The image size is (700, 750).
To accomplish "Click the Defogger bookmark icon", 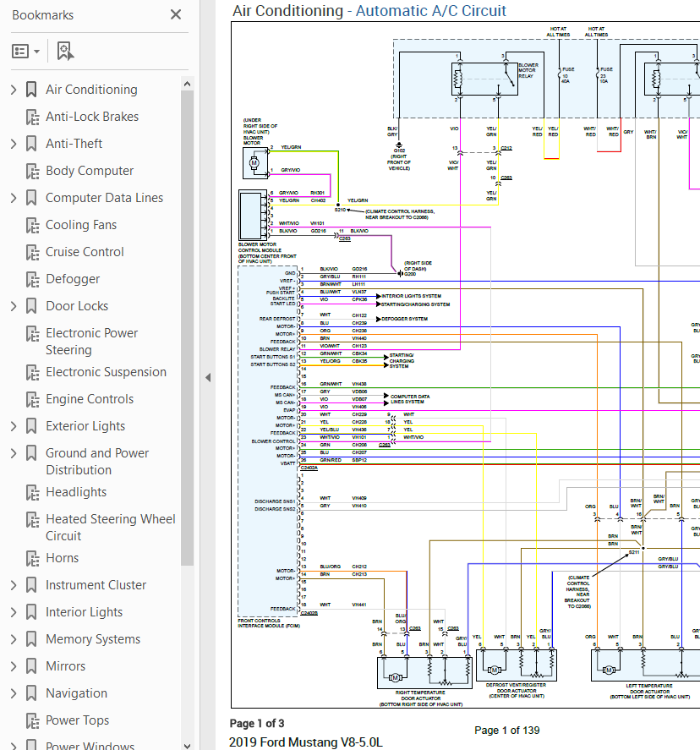I will point(32,279).
